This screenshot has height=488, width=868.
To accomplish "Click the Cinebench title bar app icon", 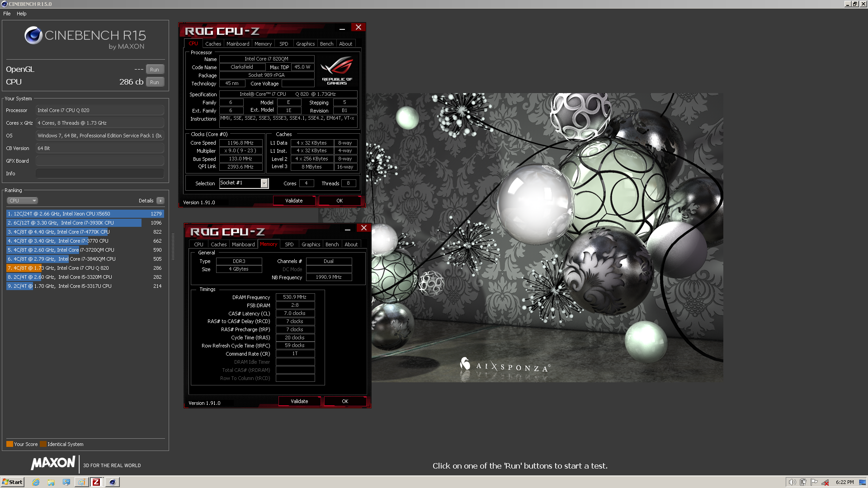I will tap(4, 4).
